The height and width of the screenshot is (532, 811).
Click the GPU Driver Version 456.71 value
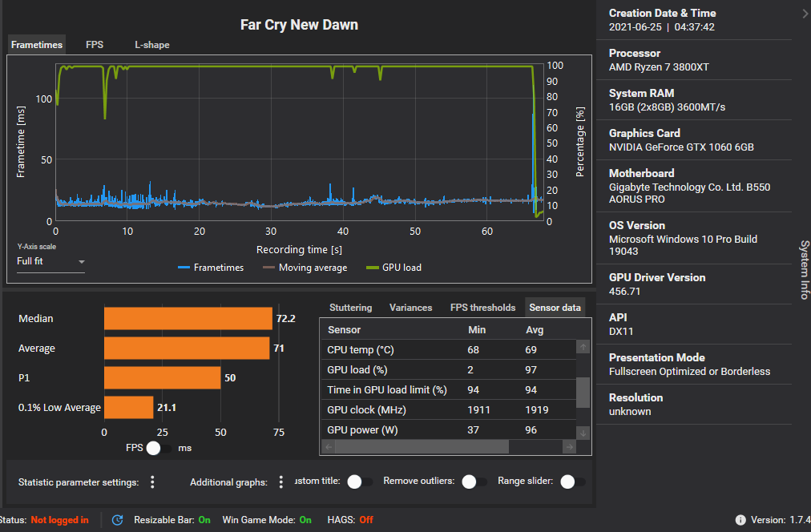point(625,292)
